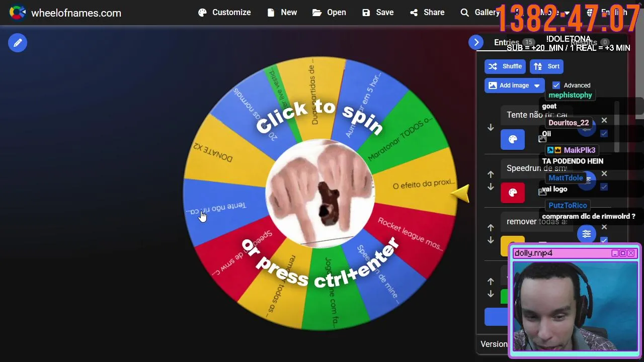Edit the 'remover todas' entry text field
The image size is (644, 362).
(x=536, y=222)
